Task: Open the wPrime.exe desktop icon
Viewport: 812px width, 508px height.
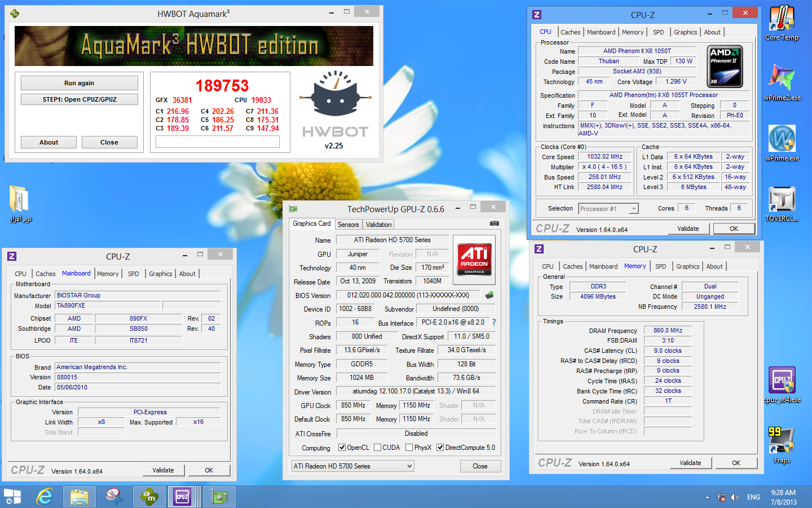Action: tap(782, 143)
